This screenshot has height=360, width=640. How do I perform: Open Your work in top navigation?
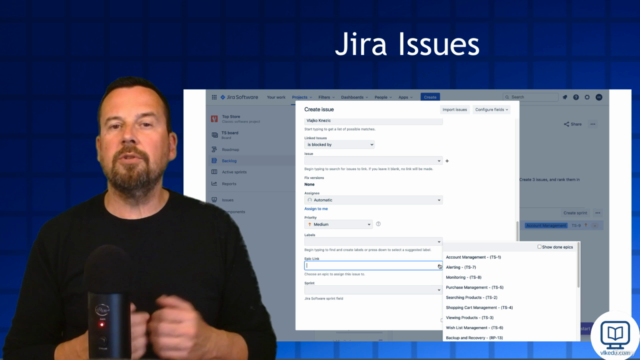tap(276, 97)
